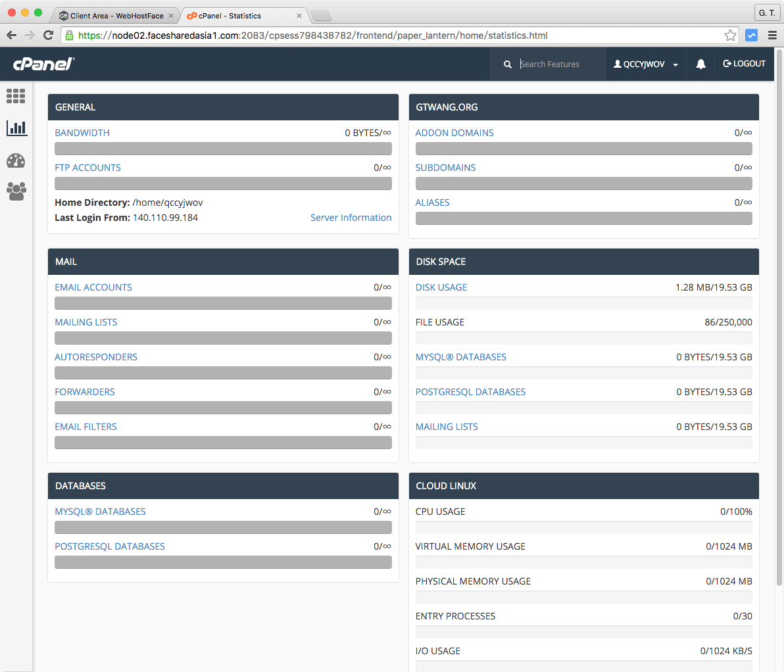
Task: Open FTP ACCOUNTS from the General panel
Action: (87, 167)
